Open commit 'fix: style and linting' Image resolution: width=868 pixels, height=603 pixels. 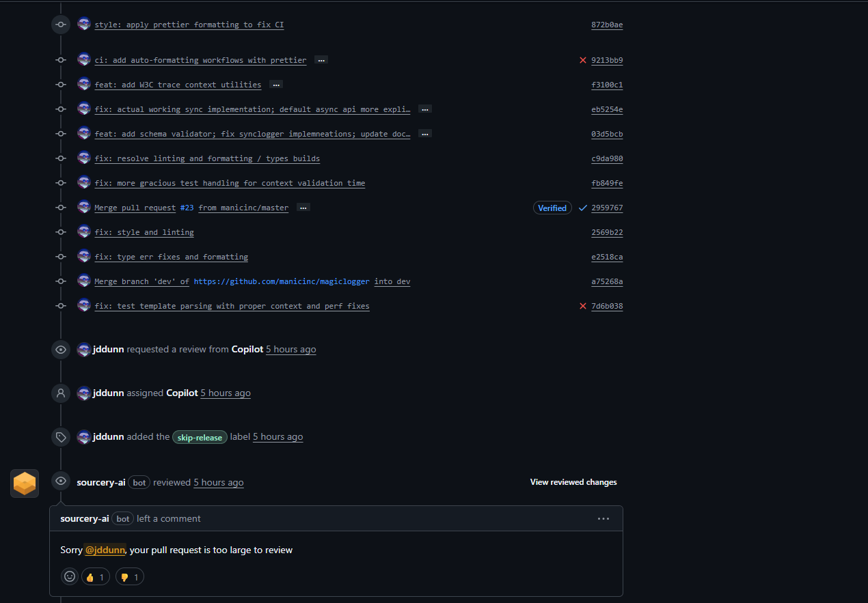pos(144,232)
